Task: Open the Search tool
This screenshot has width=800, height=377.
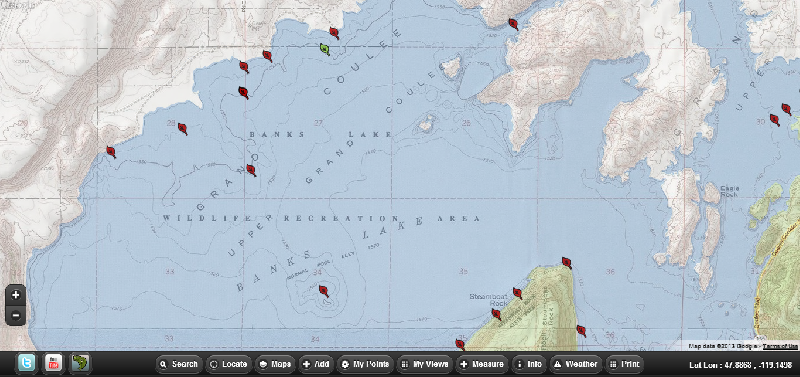Action: [x=179, y=364]
